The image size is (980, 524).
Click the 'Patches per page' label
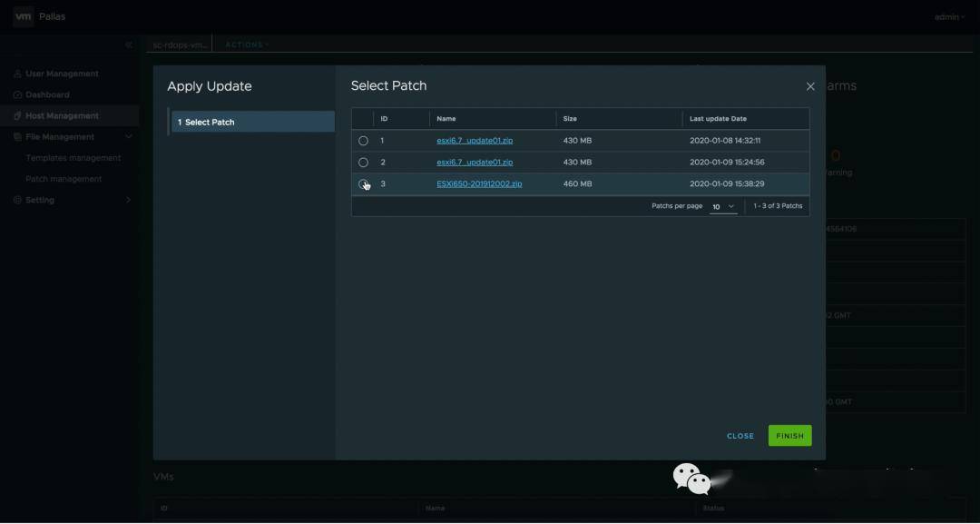pyautogui.click(x=677, y=206)
